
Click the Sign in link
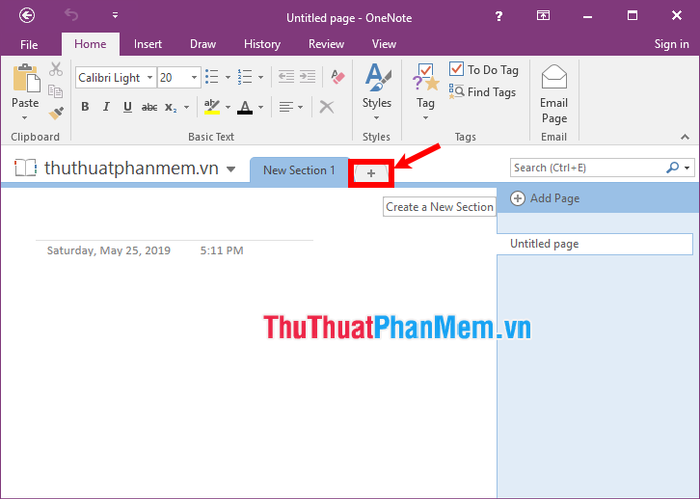pos(671,44)
